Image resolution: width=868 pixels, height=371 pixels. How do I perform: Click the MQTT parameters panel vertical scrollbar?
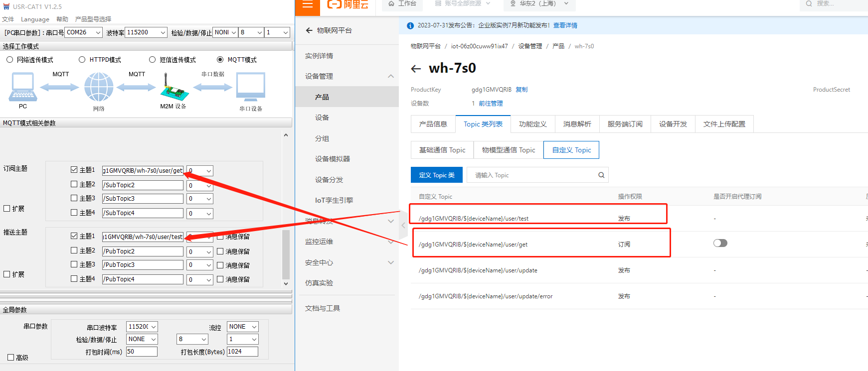tap(286, 254)
